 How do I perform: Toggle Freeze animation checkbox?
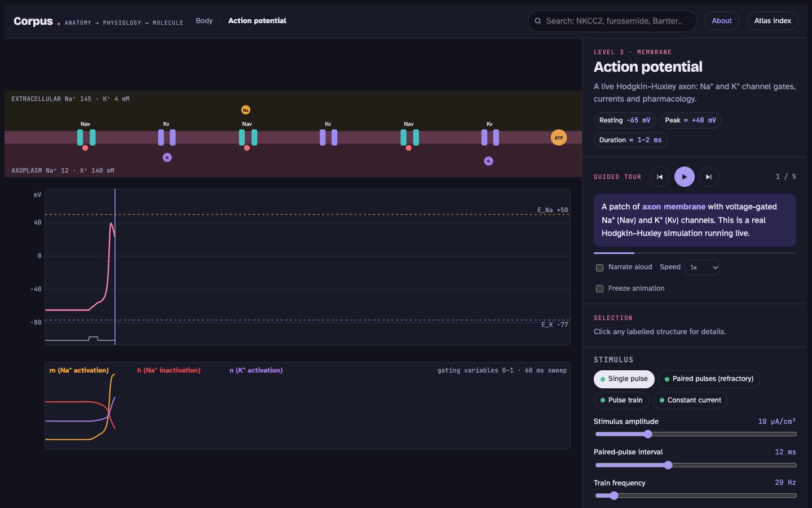click(x=599, y=288)
